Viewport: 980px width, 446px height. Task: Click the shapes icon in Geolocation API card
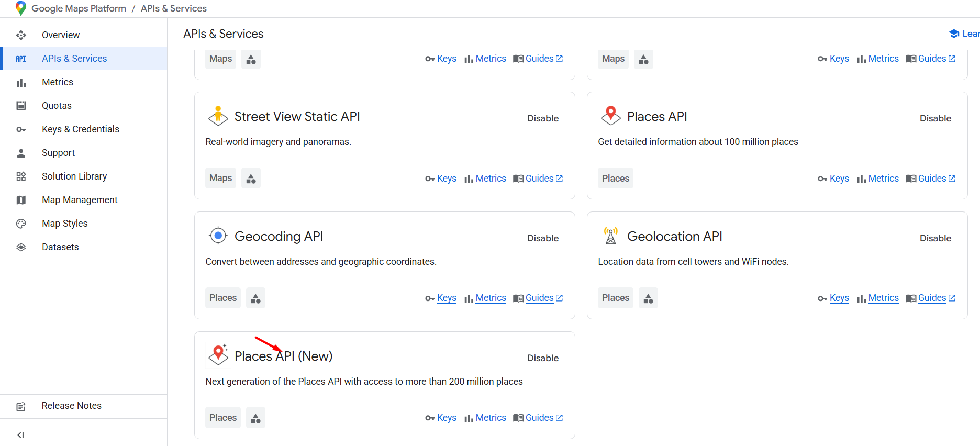tap(648, 298)
